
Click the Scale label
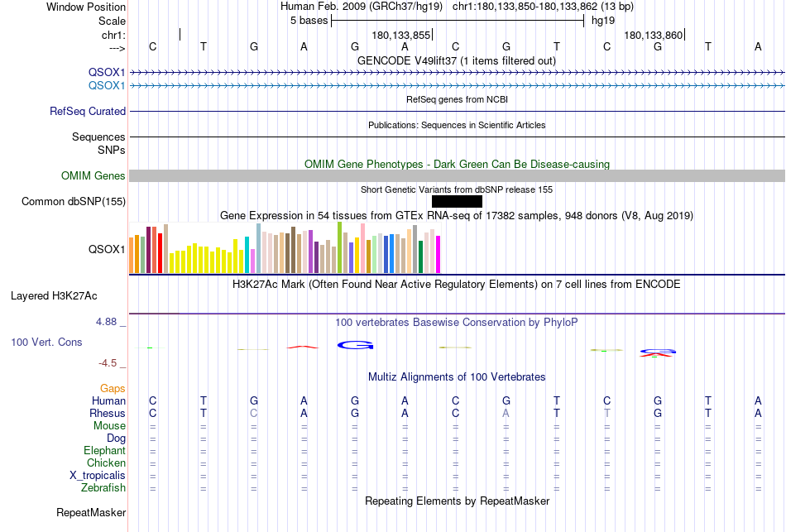(112, 21)
